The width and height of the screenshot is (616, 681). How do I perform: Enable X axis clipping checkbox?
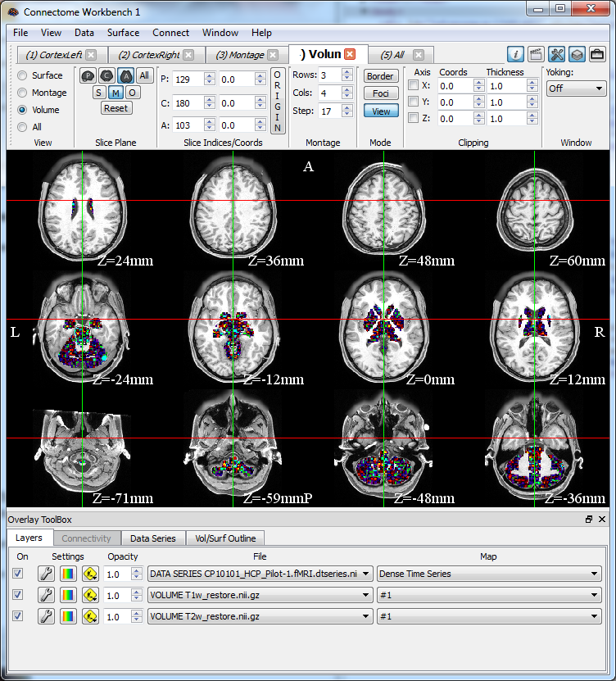(x=414, y=86)
